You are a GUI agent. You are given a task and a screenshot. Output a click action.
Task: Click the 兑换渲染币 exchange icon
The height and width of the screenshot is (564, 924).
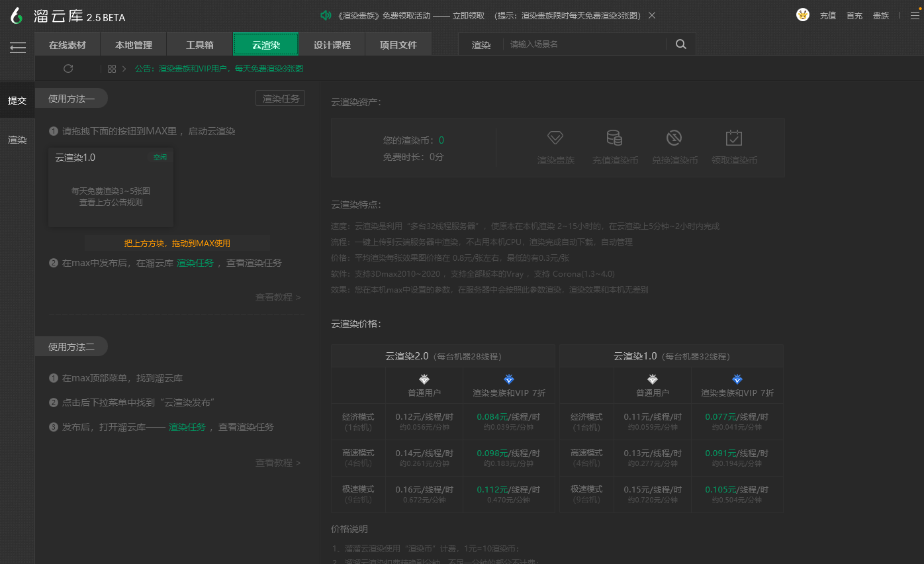674,138
